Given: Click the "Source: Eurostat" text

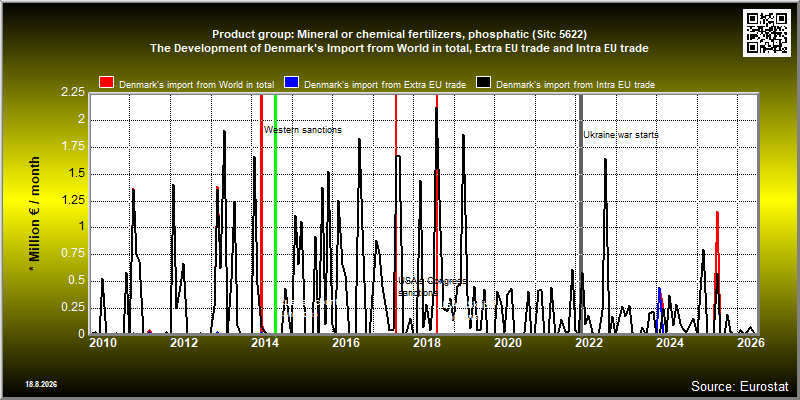Looking at the screenshot, I should point(740,386).
